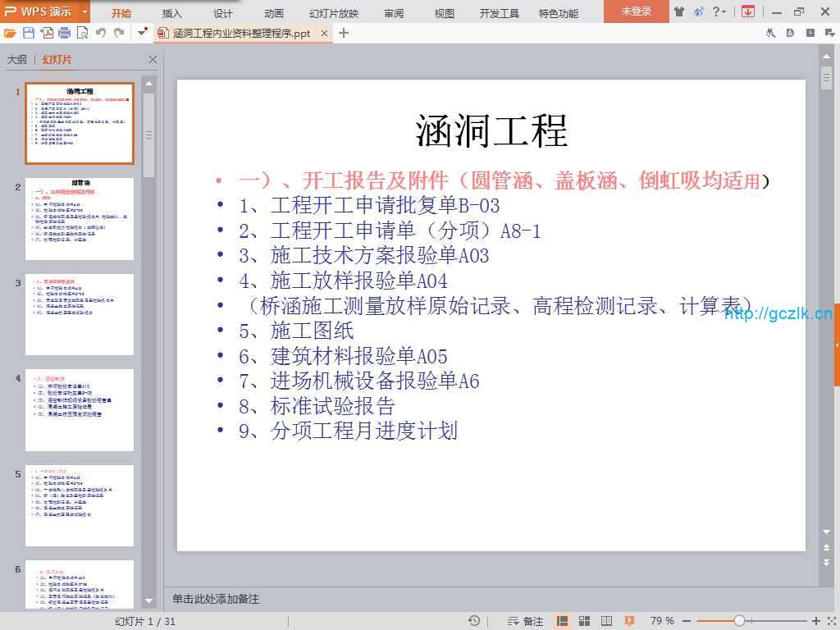Viewport: 840px width, 630px height.
Task: Open the 插入 ribbon tab
Action: click(x=172, y=13)
